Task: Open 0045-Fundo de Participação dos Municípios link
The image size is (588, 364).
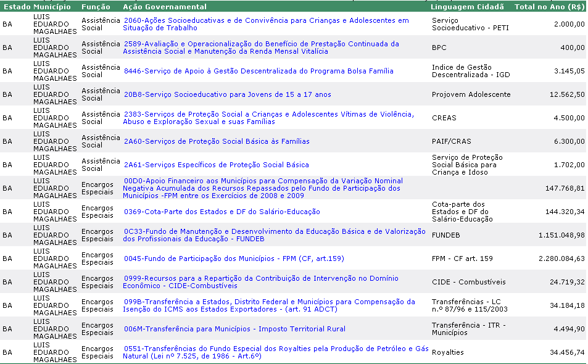Action: tap(234, 259)
